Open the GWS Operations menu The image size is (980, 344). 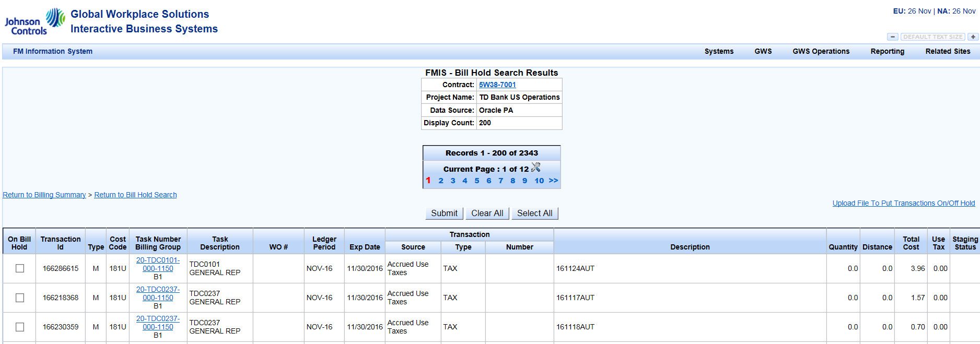(821, 51)
